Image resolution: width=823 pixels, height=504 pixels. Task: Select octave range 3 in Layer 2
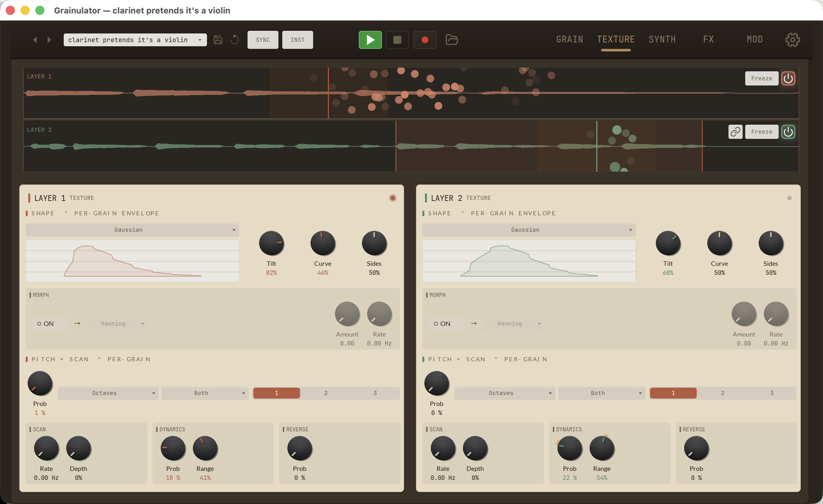click(772, 393)
